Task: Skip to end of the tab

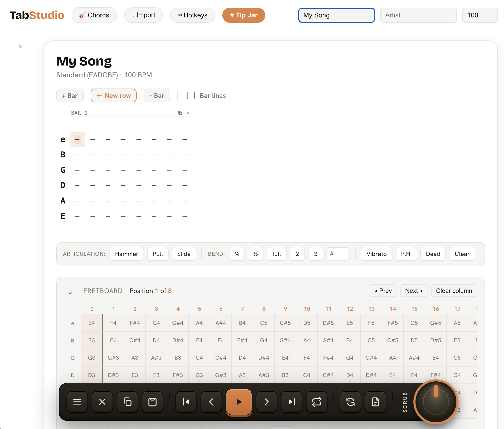Action: [292, 402]
